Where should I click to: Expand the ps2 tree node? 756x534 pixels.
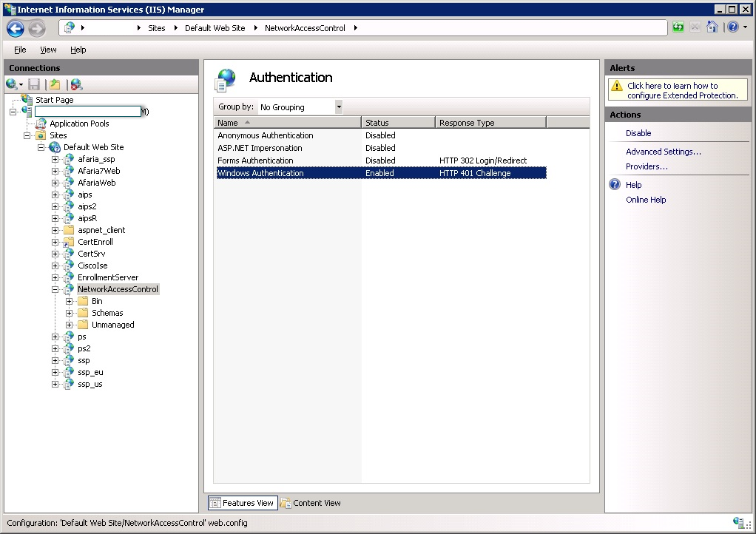point(55,349)
